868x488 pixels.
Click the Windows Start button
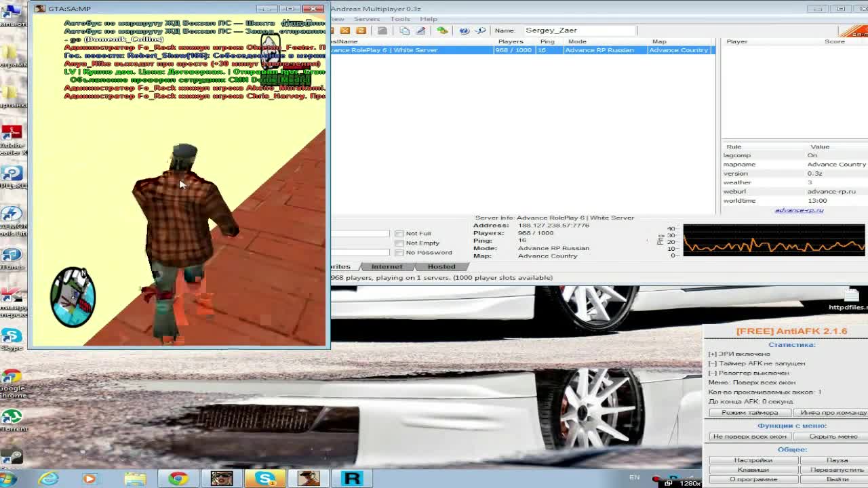pos(8,479)
